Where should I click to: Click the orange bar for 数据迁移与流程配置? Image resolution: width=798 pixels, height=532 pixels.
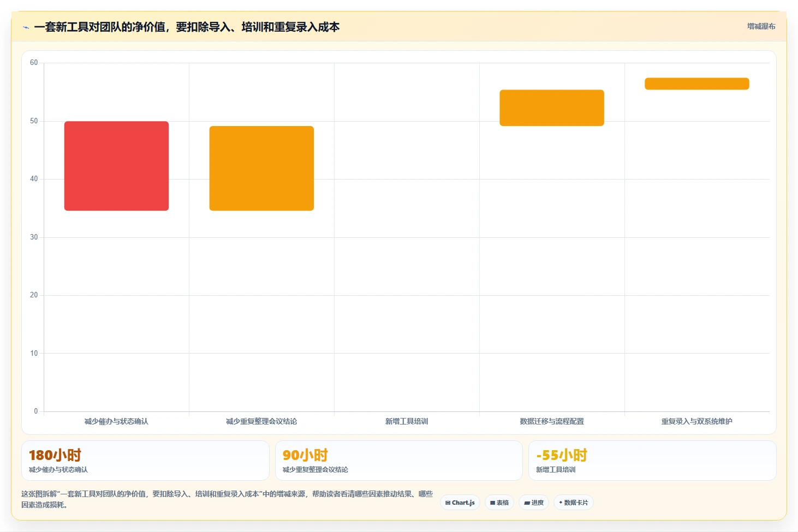tap(552, 108)
